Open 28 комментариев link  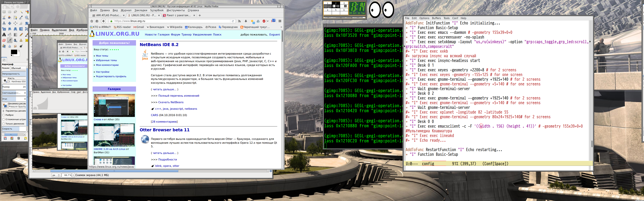[165, 122]
